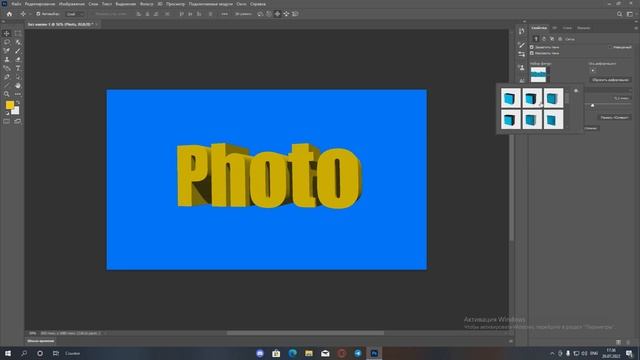Choose the Pan 3D camera mode icon

pyautogui.click(x=278, y=14)
